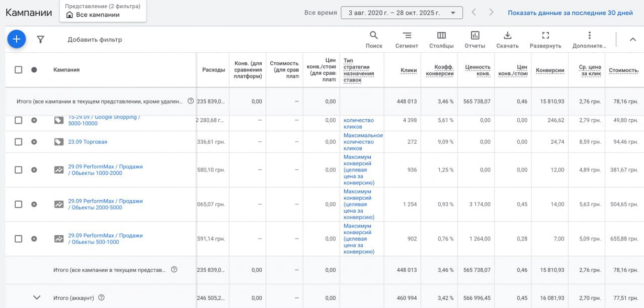Sort by the Конверсии column header
644x308 pixels.
[x=550, y=70]
